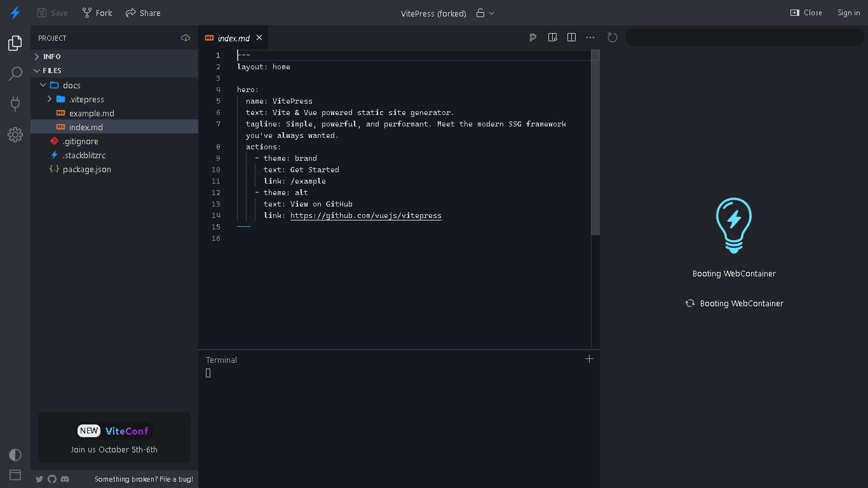Viewport: 868px width, 488px height.
Task: Open the editor's more actions menu
Action: point(590,37)
